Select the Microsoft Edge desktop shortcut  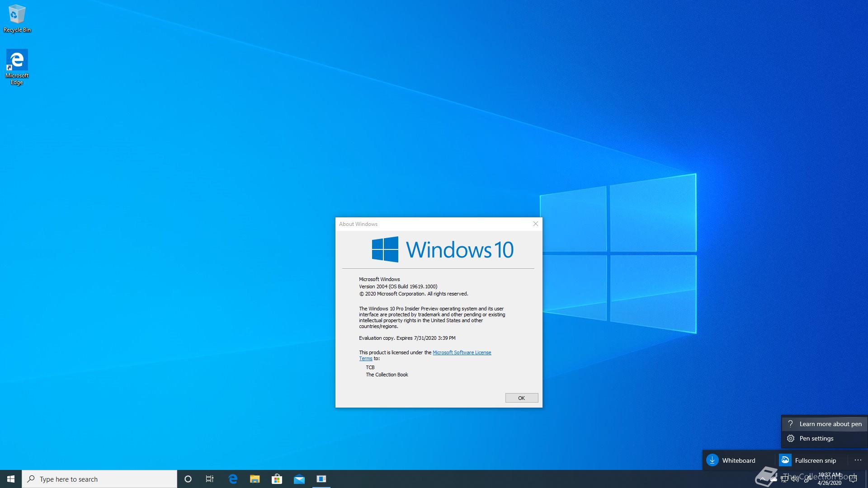(x=17, y=67)
